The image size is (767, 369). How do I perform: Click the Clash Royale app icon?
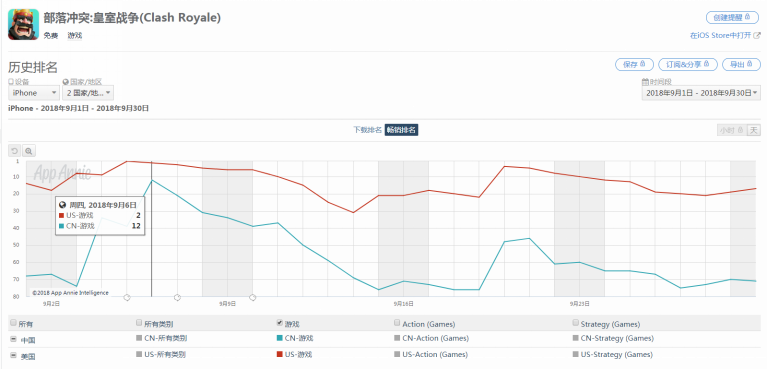coord(23,24)
